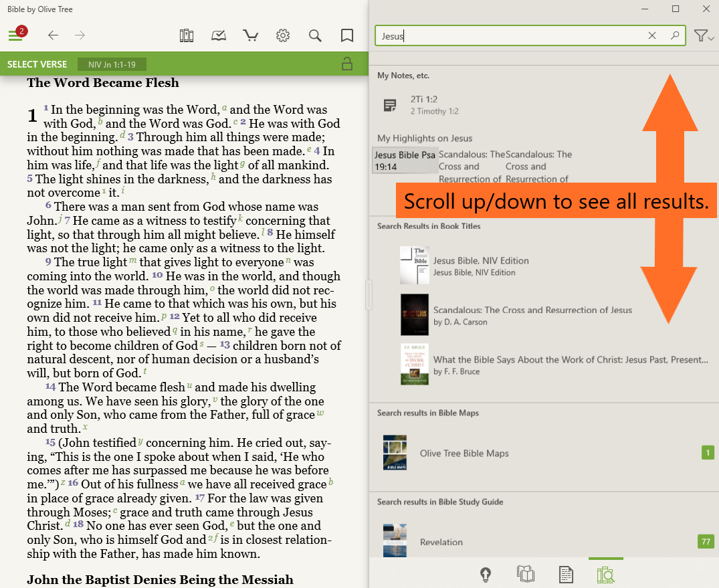Clear the search field with X
The image size is (719, 588).
[652, 35]
